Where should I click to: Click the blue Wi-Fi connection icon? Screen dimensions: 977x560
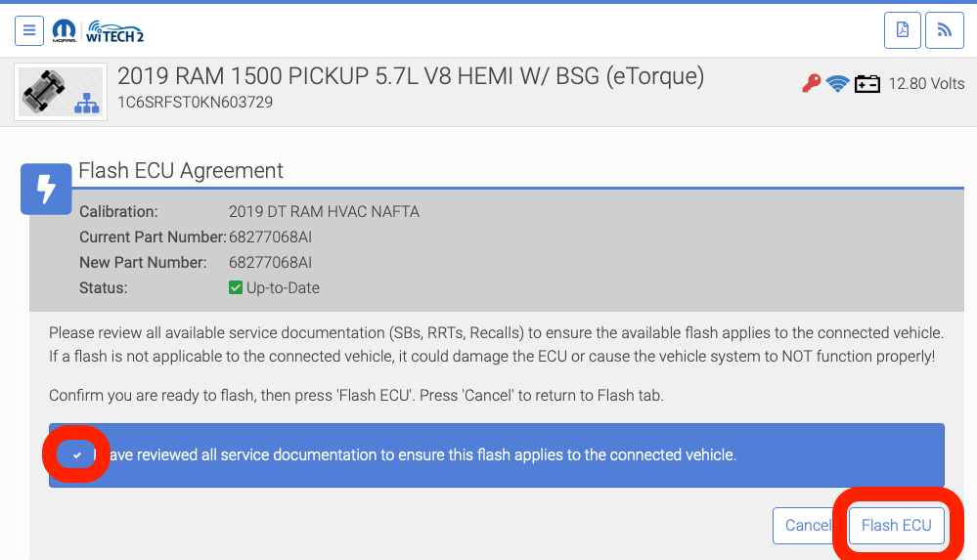[x=837, y=84]
